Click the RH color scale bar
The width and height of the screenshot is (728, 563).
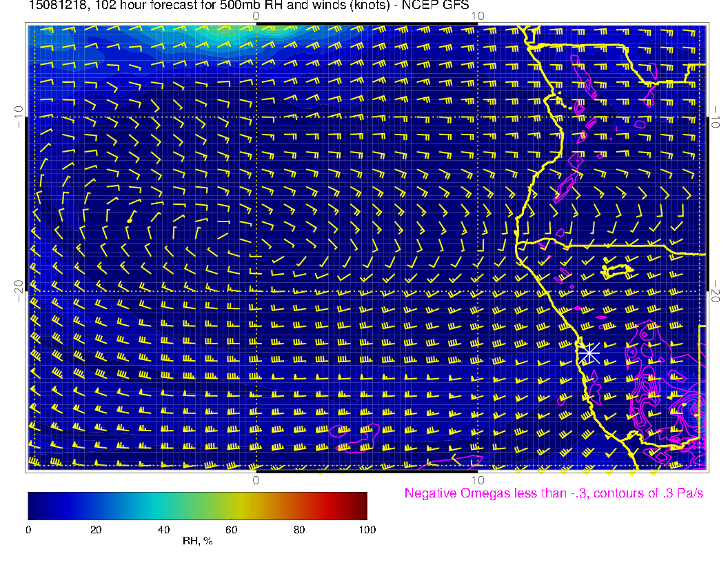pos(197,506)
